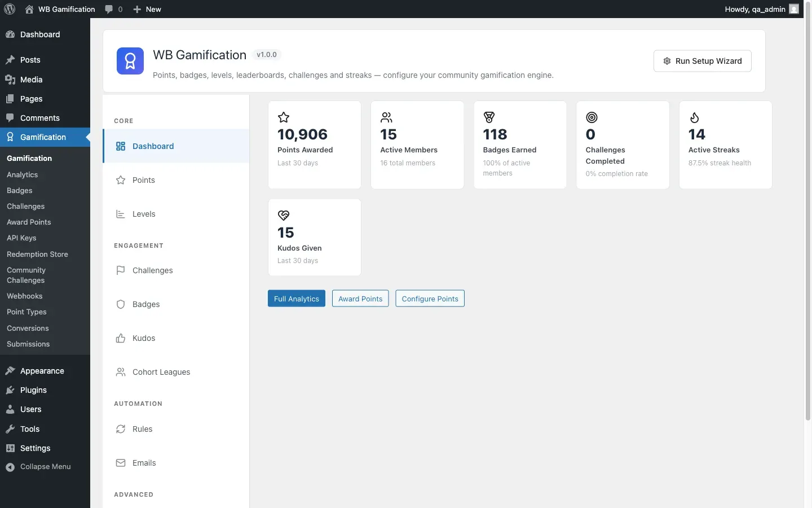Click the flame icon on Active Streaks card

[x=694, y=117]
